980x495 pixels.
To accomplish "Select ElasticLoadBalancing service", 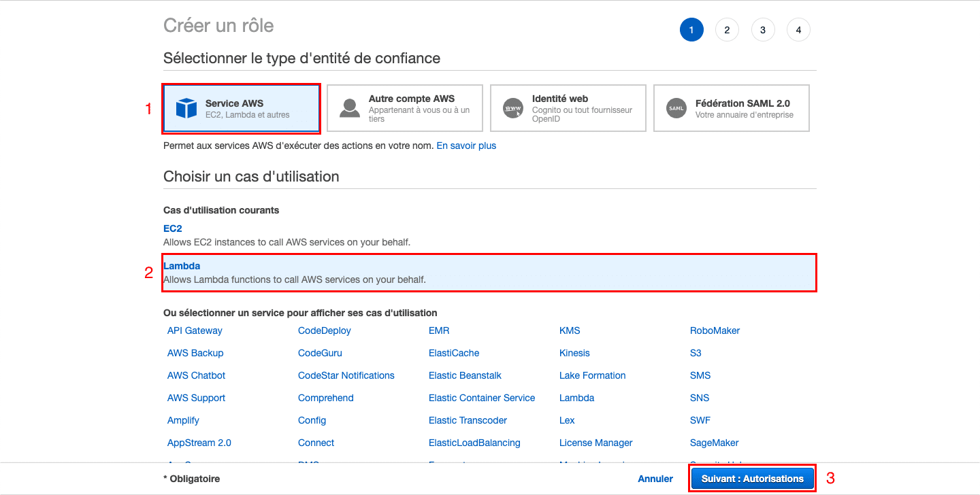I will tap(474, 443).
